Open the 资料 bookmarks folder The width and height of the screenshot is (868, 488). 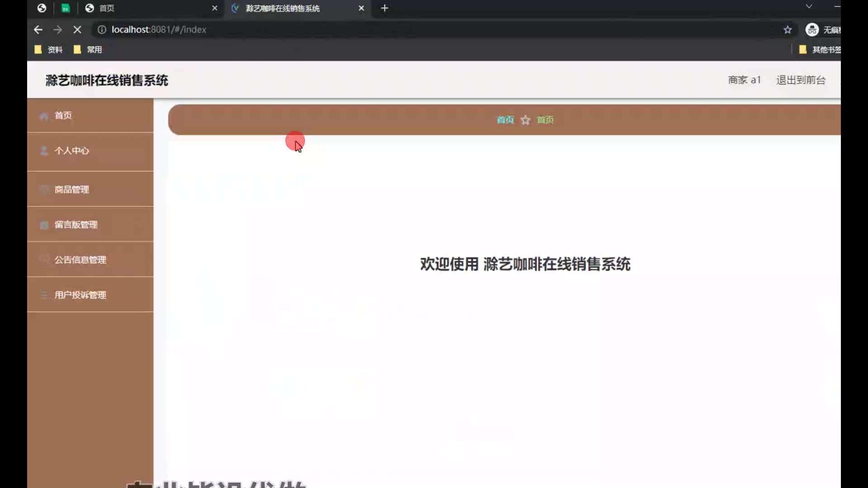click(49, 50)
